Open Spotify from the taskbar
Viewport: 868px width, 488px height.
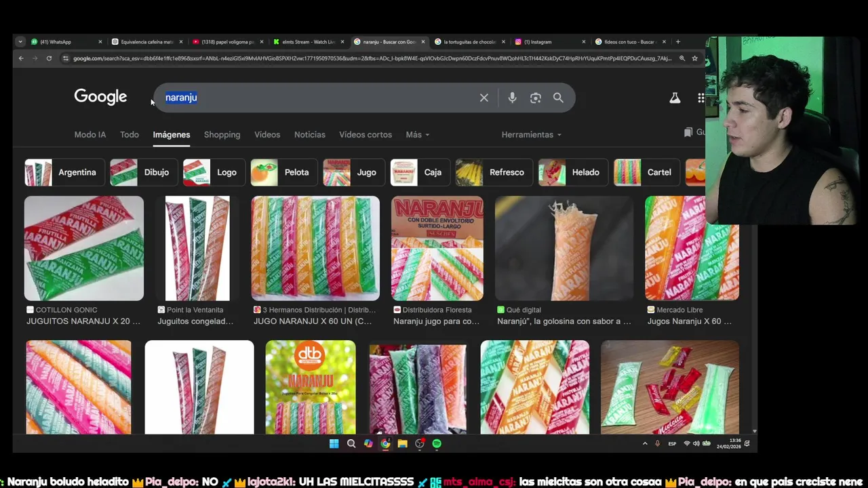437,443
